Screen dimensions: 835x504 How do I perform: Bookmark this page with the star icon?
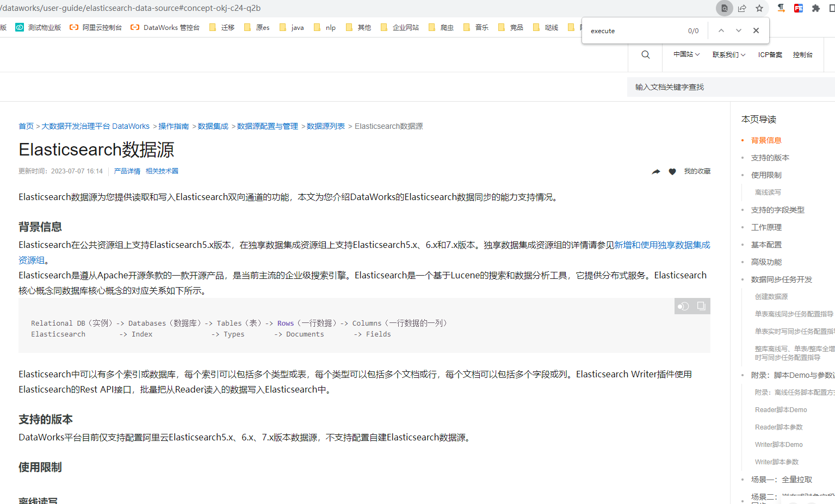point(759,8)
